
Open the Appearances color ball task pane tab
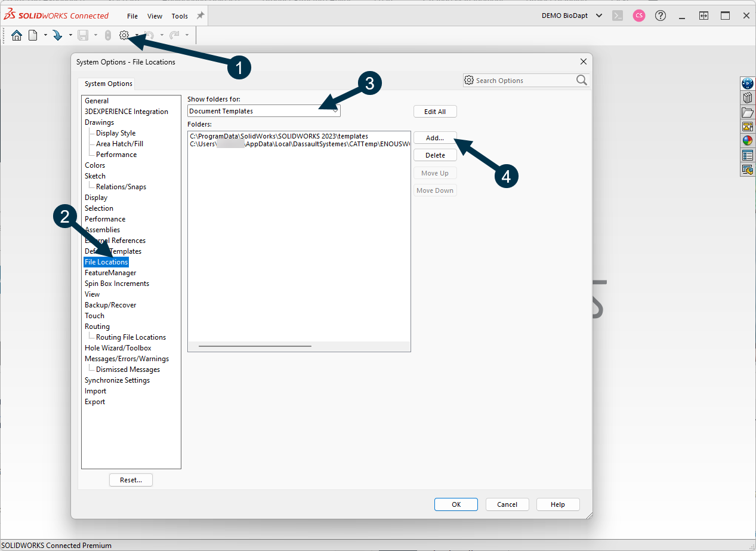pyautogui.click(x=747, y=141)
